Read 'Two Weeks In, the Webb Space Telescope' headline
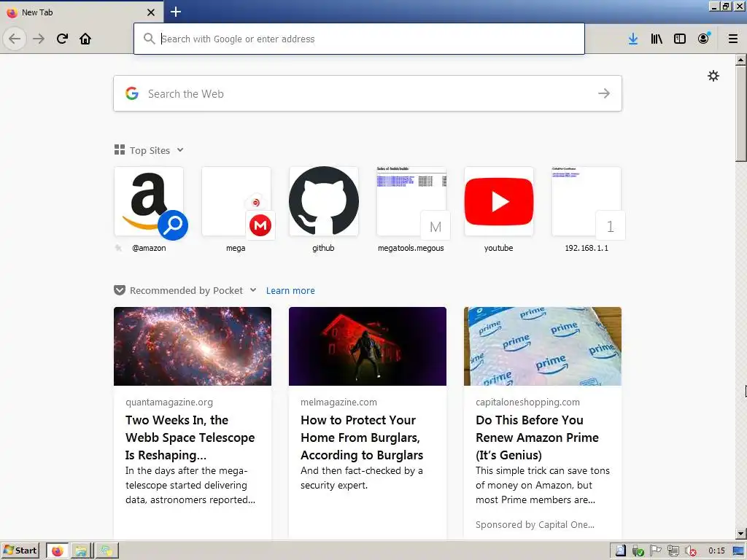Screen dimensions: 747x560 point(190,437)
